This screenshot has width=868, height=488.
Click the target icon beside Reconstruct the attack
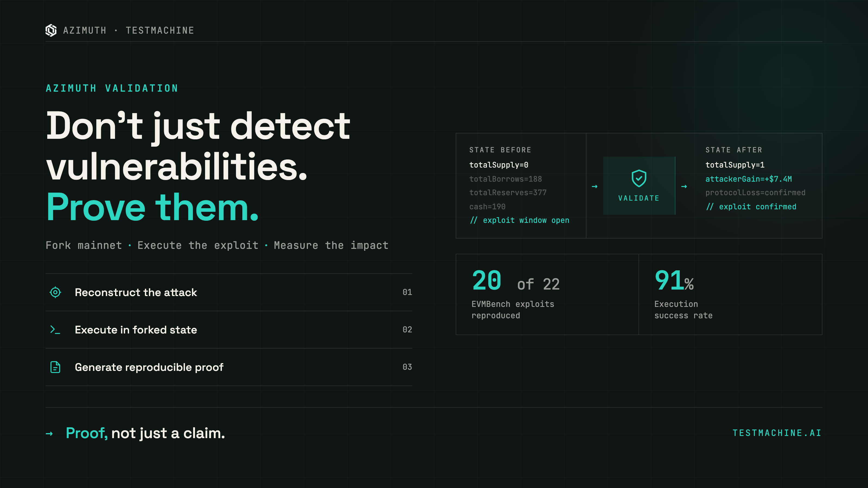point(55,292)
